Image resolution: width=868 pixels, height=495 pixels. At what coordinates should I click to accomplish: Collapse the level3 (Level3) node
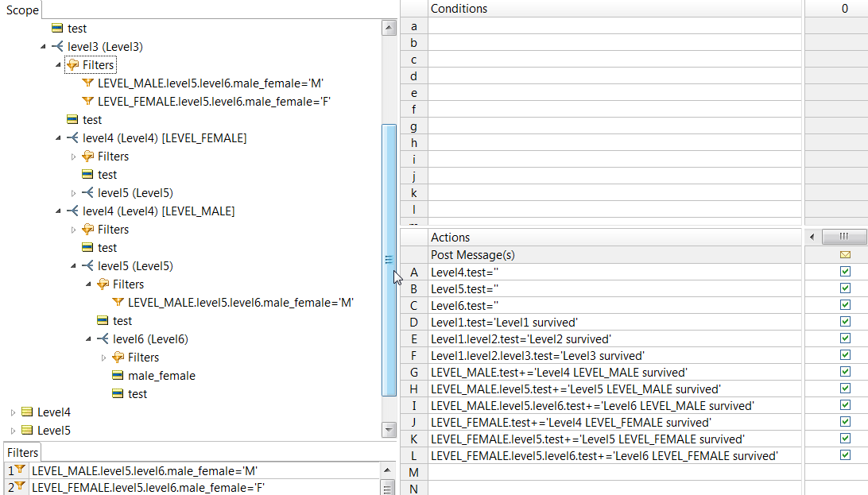(43, 47)
